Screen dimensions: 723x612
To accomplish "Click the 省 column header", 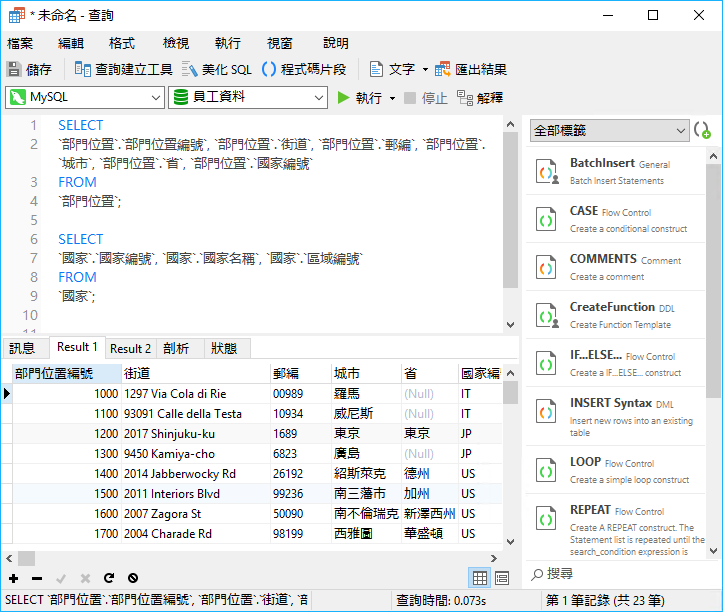I will pyautogui.click(x=430, y=374).
